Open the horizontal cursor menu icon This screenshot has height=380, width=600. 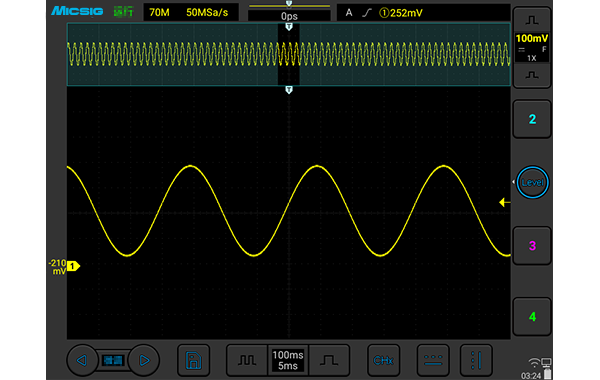pos(433,360)
